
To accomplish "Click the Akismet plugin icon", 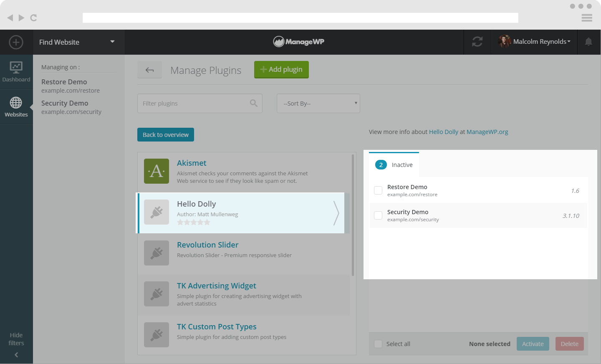I will click(x=157, y=171).
